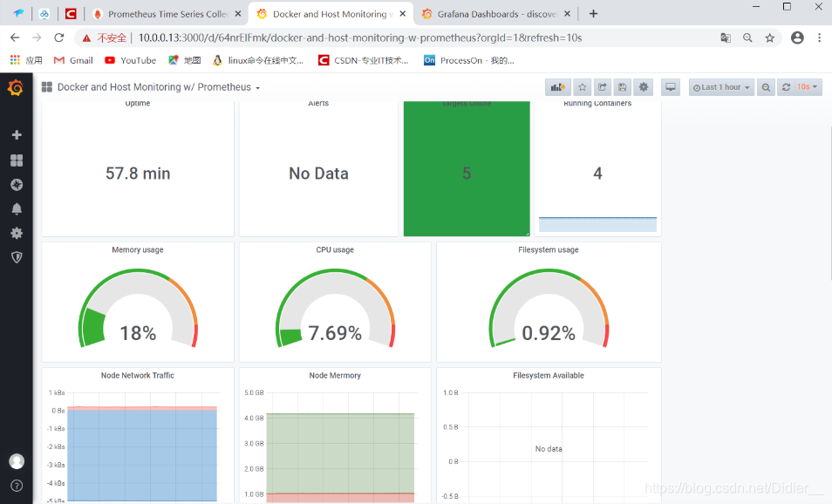Click the Node Memory panel title

click(335, 376)
